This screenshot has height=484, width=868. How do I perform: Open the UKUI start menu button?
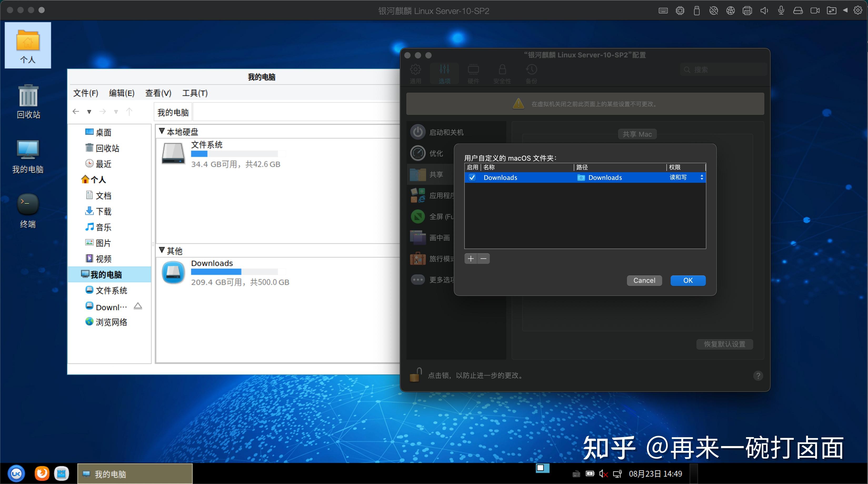click(x=16, y=473)
